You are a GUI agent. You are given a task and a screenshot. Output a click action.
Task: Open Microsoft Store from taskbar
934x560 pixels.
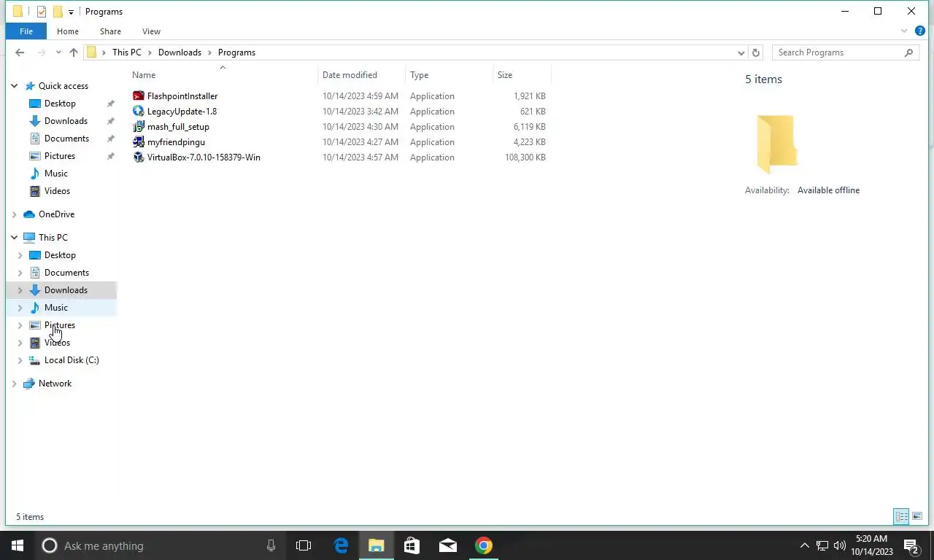412,545
